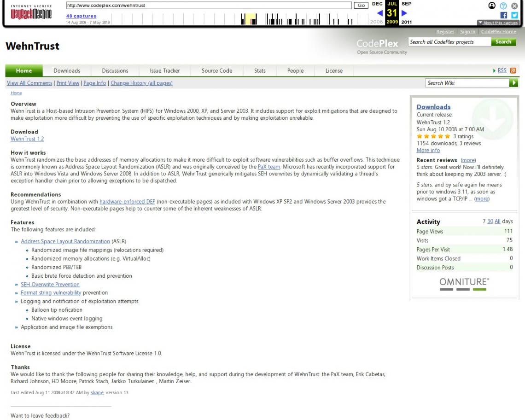Open Print View

click(x=68, y=83)
